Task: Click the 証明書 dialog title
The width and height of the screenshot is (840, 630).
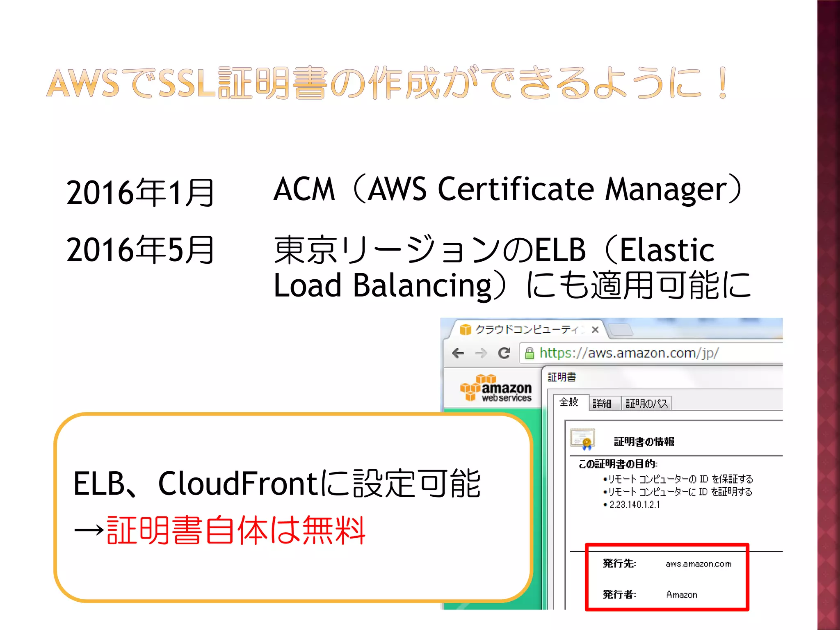Action: point(562,377)
